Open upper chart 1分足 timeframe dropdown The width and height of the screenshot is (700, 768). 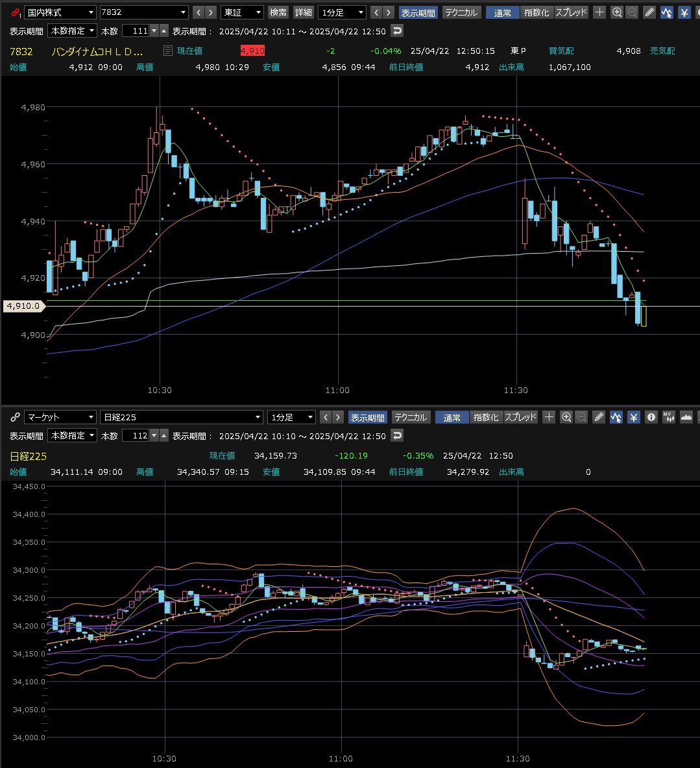[342, 12]
